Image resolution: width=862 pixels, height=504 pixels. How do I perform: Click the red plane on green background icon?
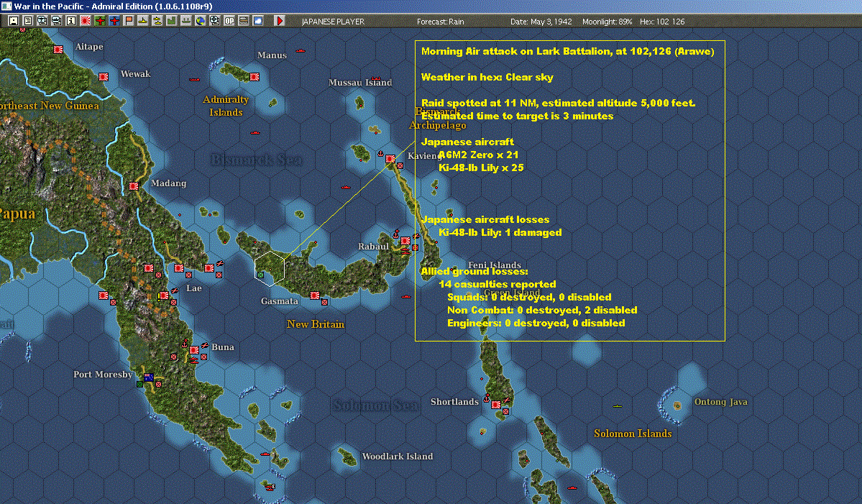pyautogui.click(x=100, y=21)
